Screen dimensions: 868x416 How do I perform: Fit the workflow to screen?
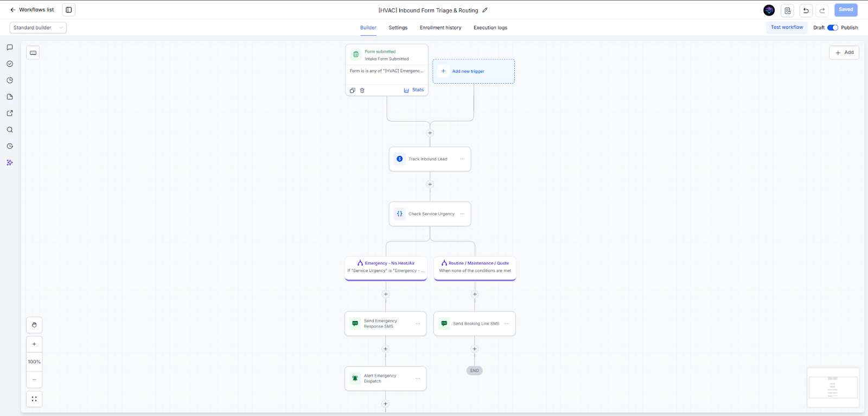(x=34, y=399)
